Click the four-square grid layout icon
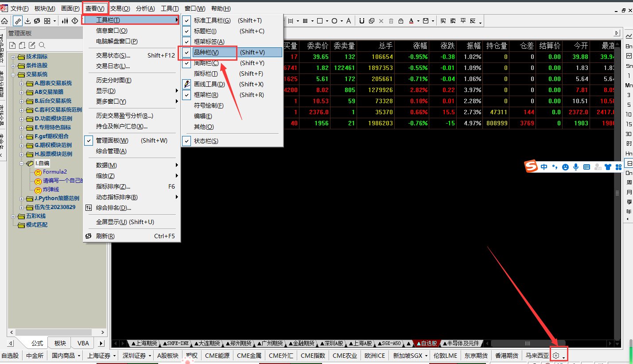Image resolution: width=633 pixels, height=364 pixels. pos(47,21)
